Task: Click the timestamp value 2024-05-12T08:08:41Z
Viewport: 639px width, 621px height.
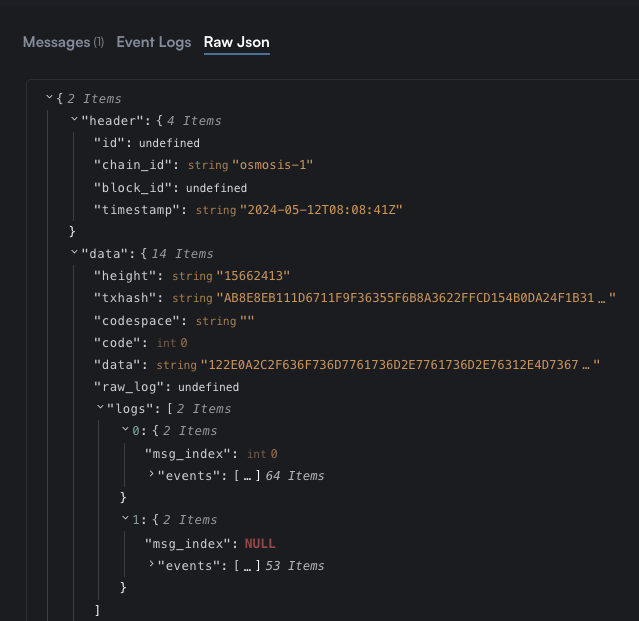Action: click(321, 210)
